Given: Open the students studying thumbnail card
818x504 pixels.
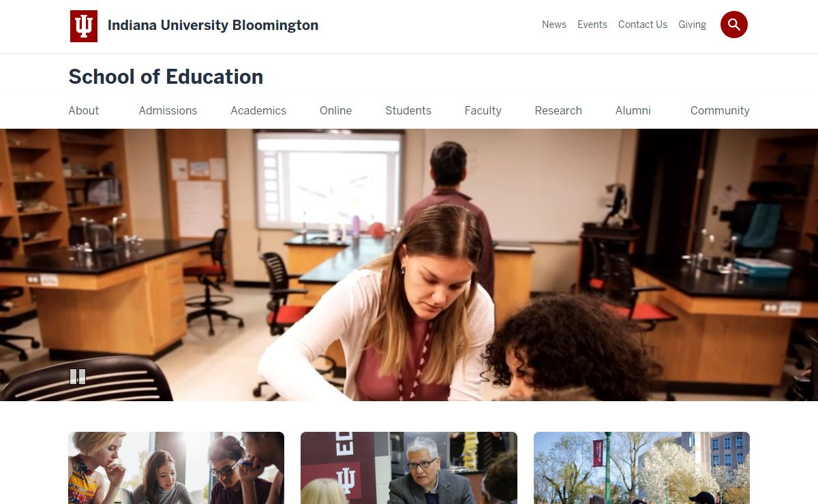Looking at the screenshot, I should 176,468.
